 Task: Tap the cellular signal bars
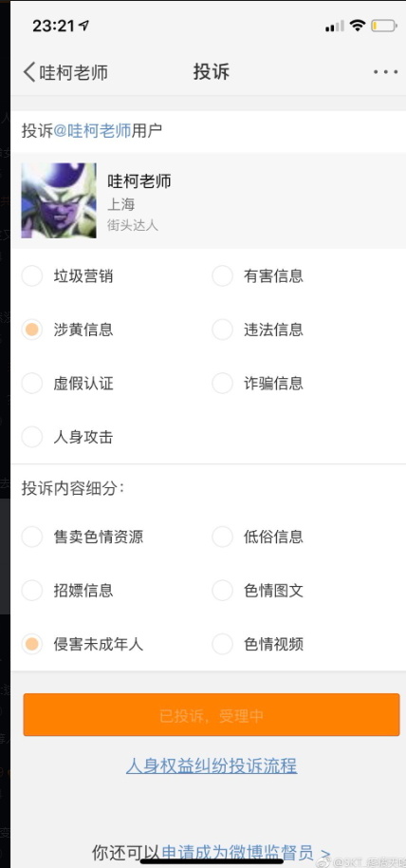[335, 26]
